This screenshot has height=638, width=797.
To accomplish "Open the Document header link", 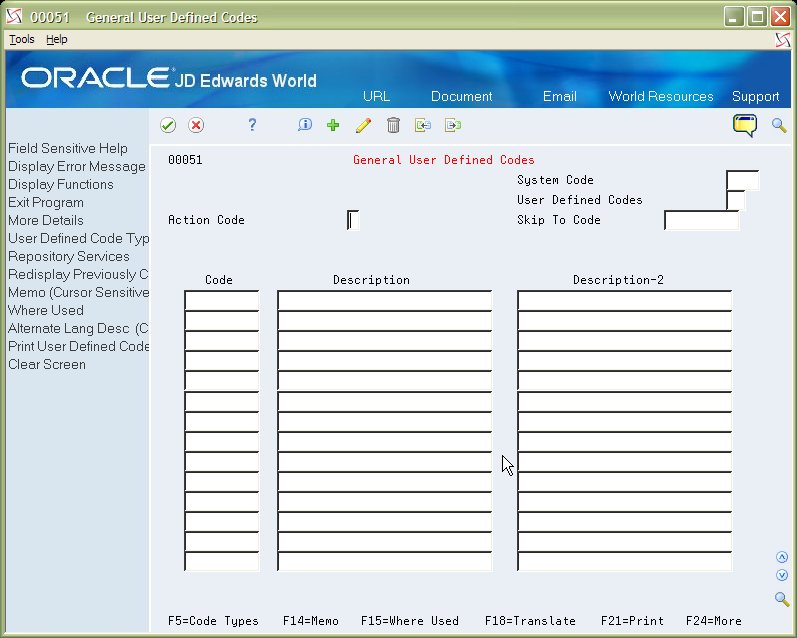I will 462,96.
